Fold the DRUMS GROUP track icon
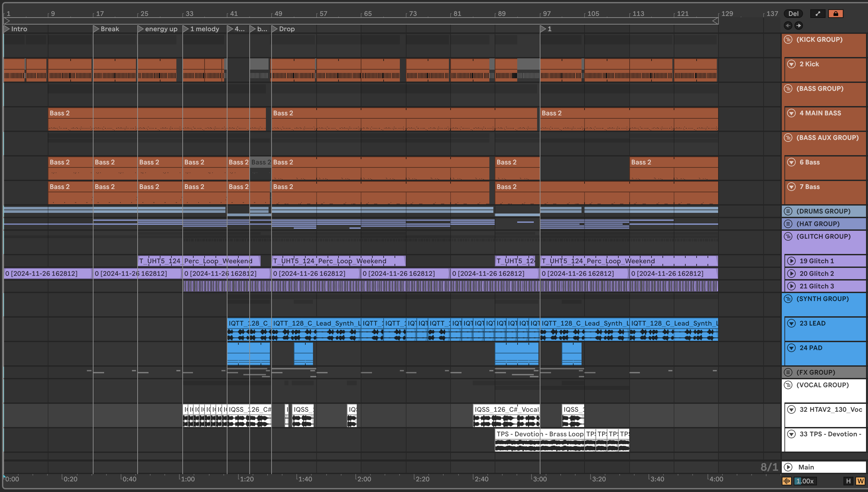The height and width of the screenshot is (492, 868). tap(788, 211)
